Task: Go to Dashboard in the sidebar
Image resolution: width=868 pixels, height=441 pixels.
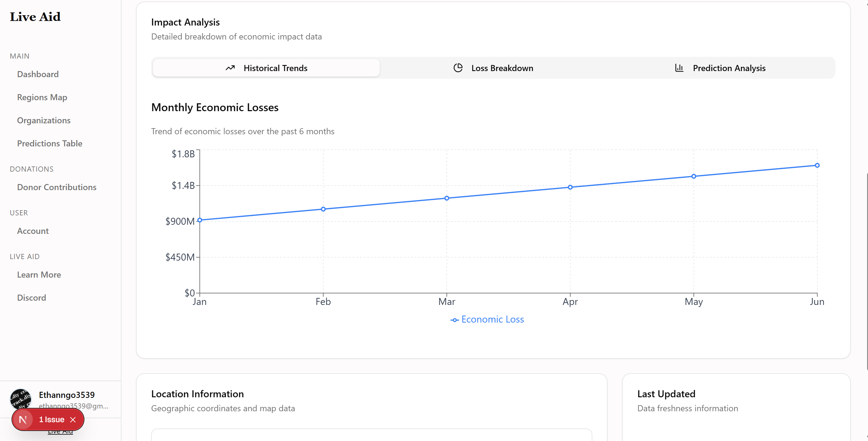Action: pos(38,74)
